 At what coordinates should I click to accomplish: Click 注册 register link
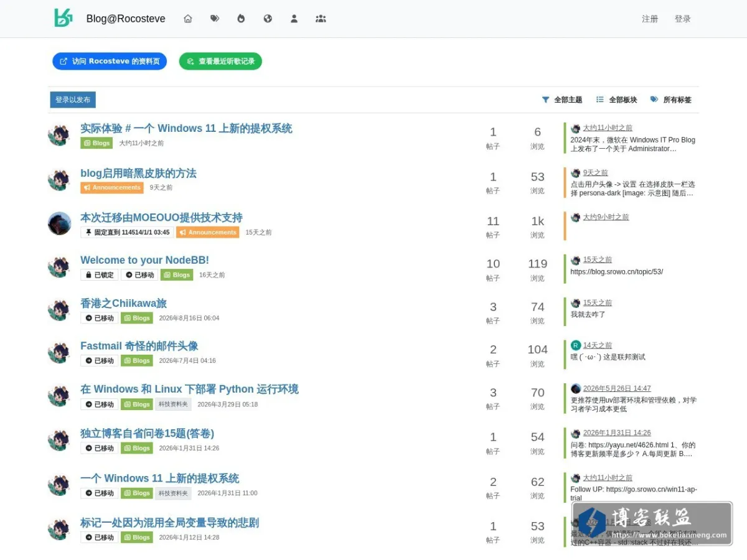click(650, 19)
